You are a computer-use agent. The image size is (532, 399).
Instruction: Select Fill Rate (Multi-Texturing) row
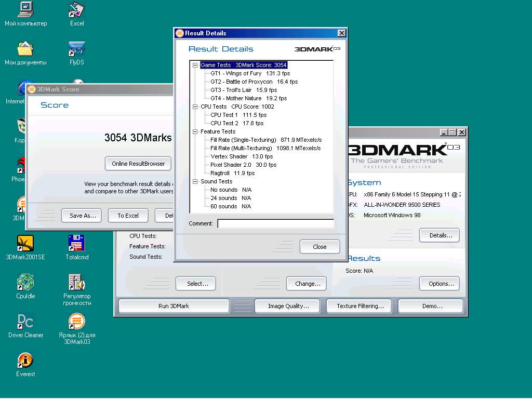click(265, 148)
